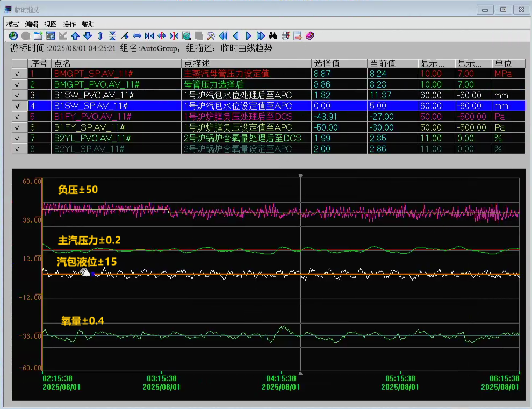Open the help book icon
532x409 pixels.
[310, 36]
